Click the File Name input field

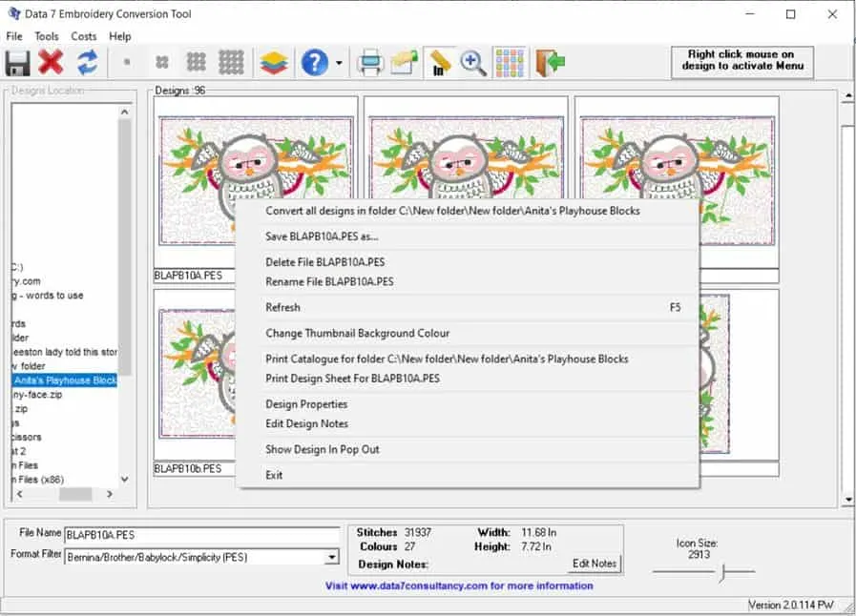[x=201, y=535]
